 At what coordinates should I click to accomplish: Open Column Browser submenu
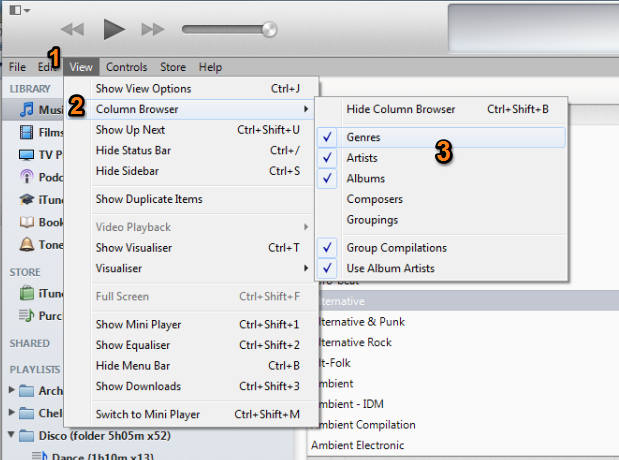(x=191, y=109)
